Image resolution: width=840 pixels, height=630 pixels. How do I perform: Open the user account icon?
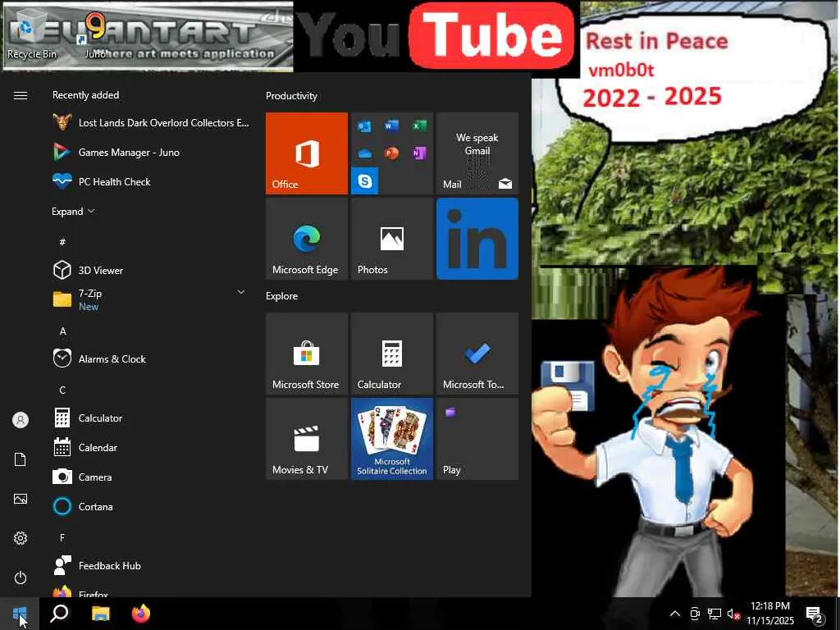tap(21, 420)
